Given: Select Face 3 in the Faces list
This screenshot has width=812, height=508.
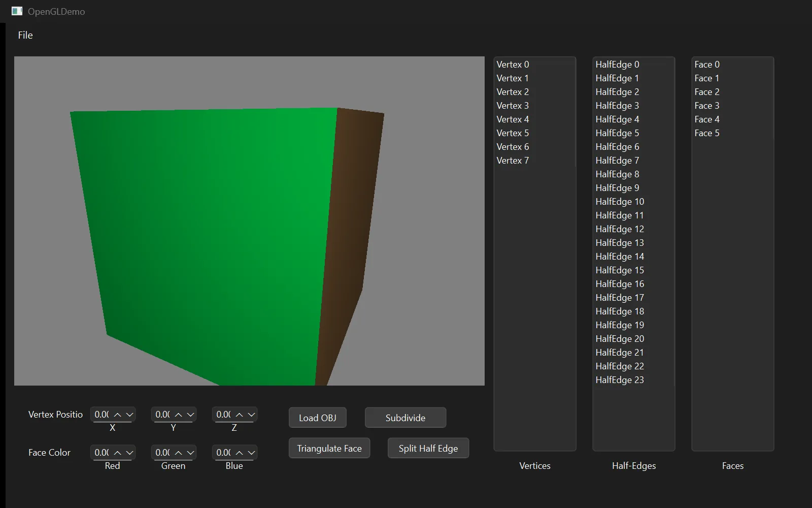Looking at the screenshot, I should pyautogui.click(x=732, y=106).
